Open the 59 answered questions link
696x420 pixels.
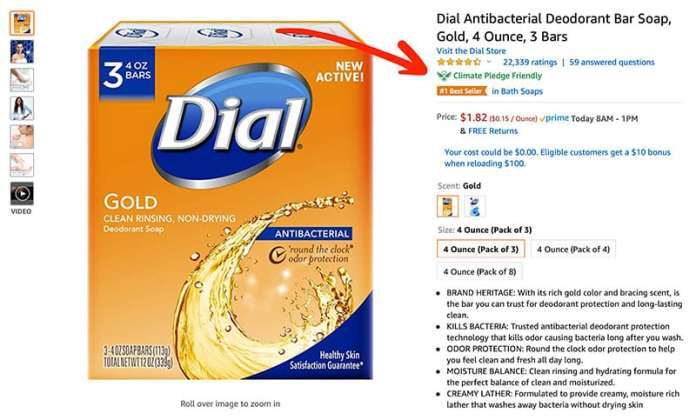click(x=612, y=62)
